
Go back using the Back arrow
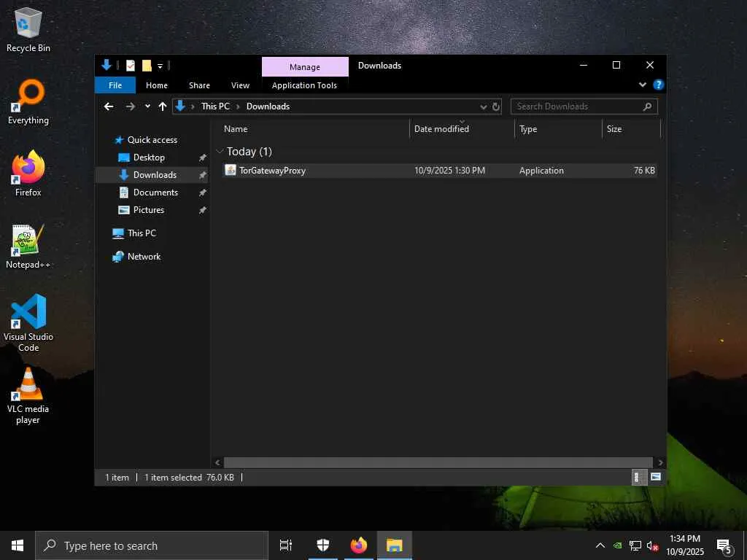109,106
